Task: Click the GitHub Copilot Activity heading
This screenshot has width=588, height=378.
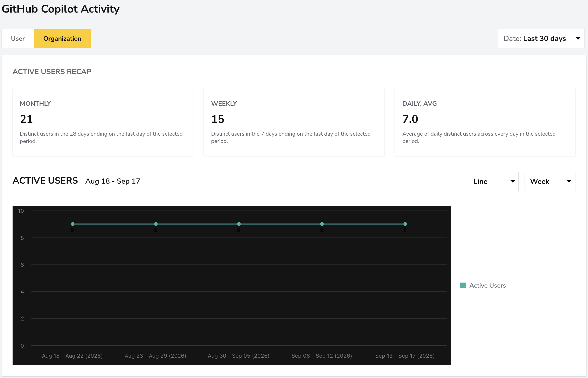Action: point(61,9)
